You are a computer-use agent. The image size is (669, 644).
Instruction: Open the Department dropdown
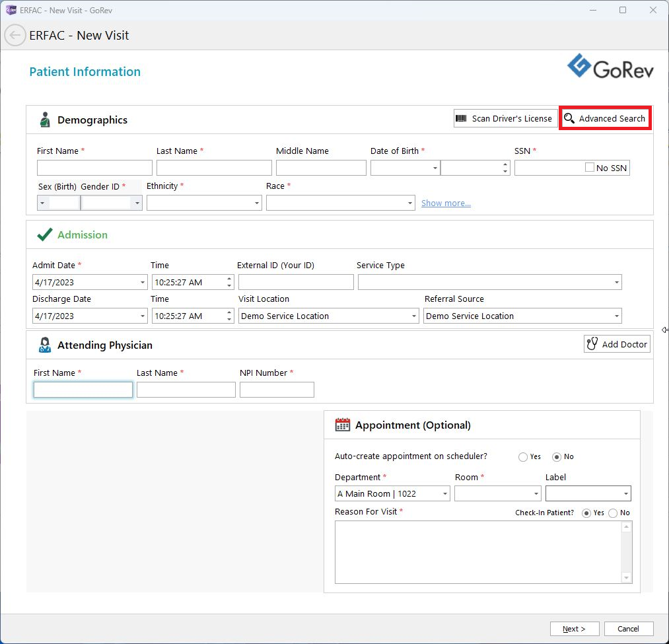click(445, 494)
